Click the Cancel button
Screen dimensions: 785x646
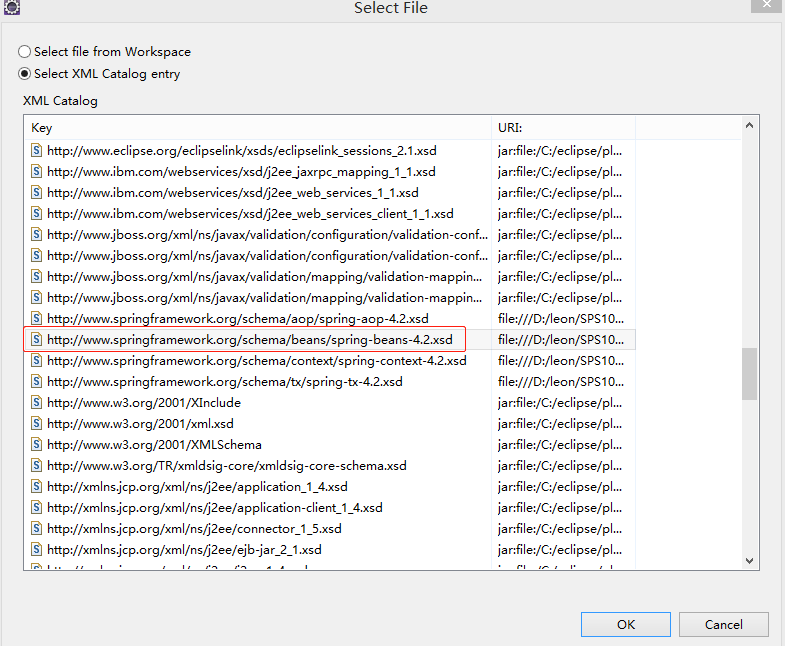(723, 624)
